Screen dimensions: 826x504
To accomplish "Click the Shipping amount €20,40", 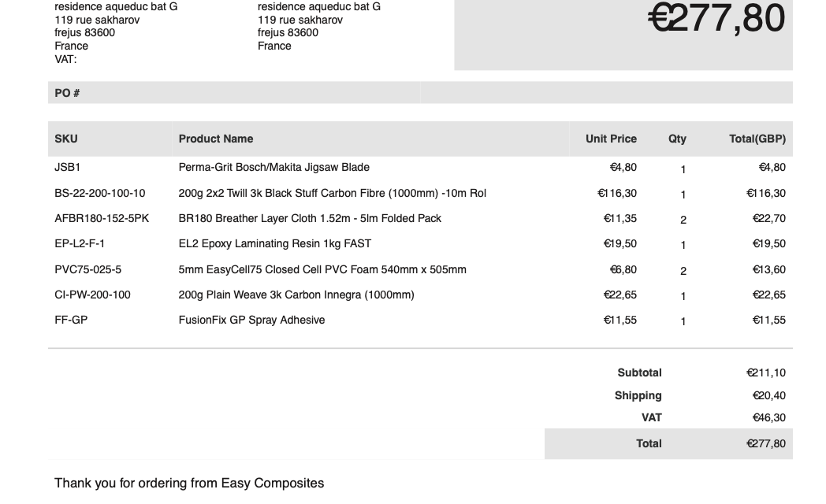I will pyautogui.click(x=768, y=395).
